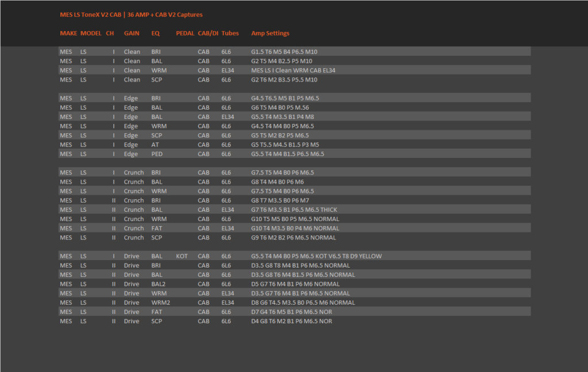
Task: Click 'FAT' in the Drive row
Action: [157, 312]
